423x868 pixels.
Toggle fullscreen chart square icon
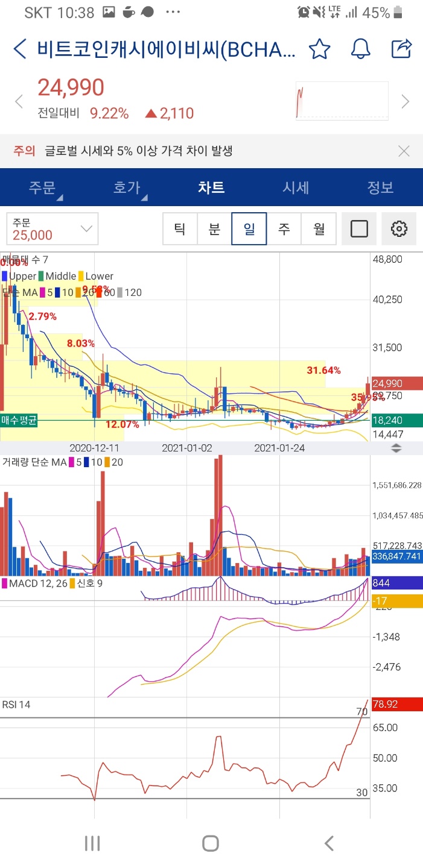coord(359,228)
